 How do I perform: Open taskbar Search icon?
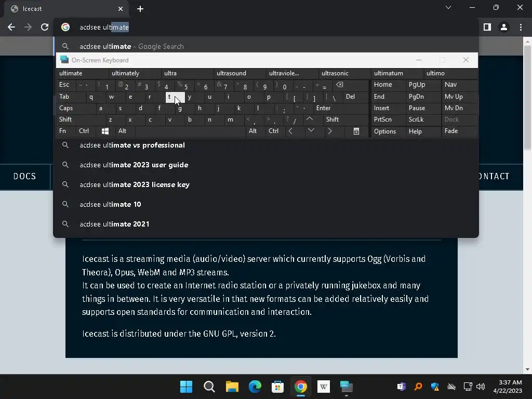209,387
